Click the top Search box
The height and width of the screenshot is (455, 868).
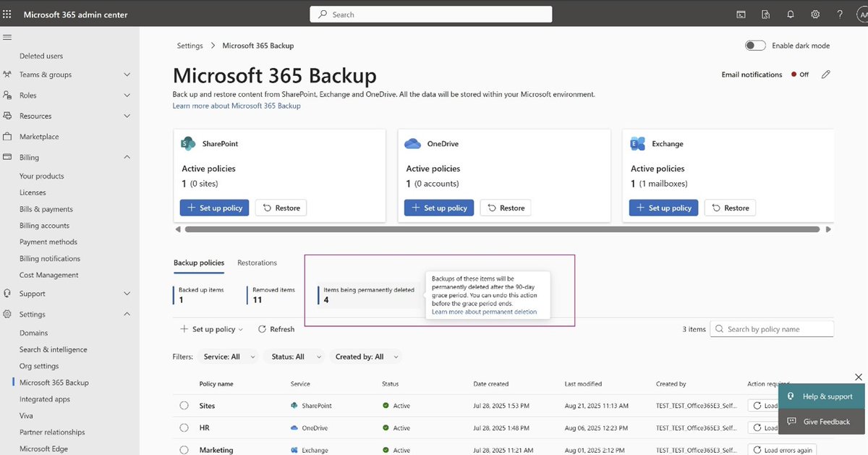431,14
